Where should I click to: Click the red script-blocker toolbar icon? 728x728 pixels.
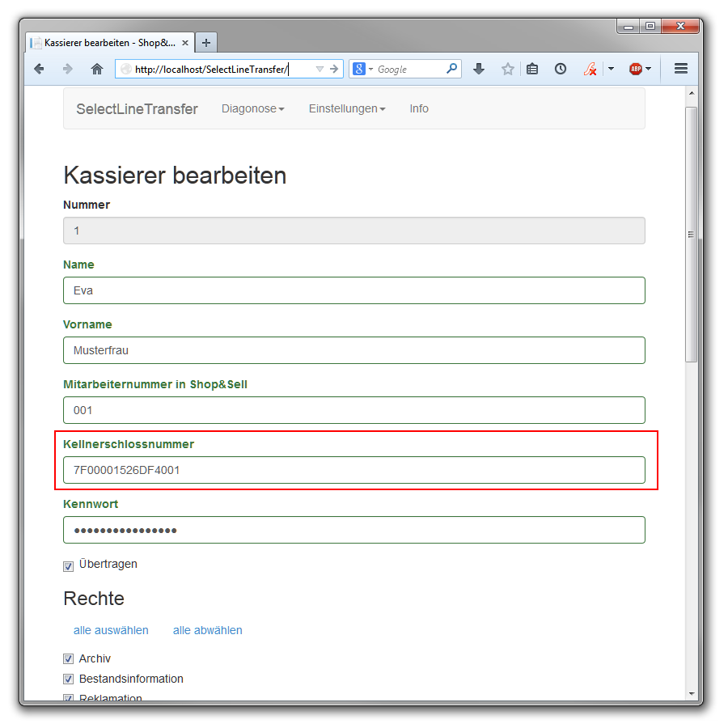coord(590,70)
